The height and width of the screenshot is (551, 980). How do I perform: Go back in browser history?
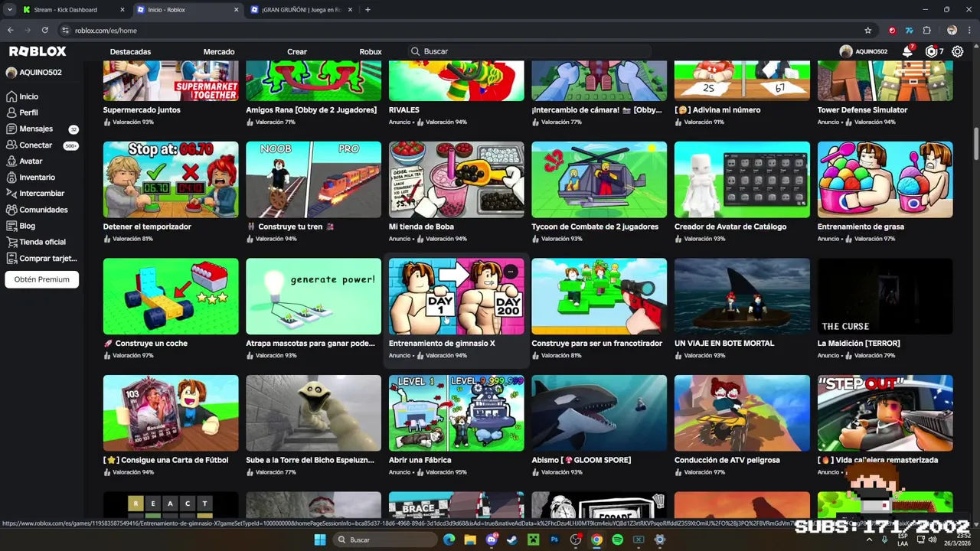tap(10, 31)
